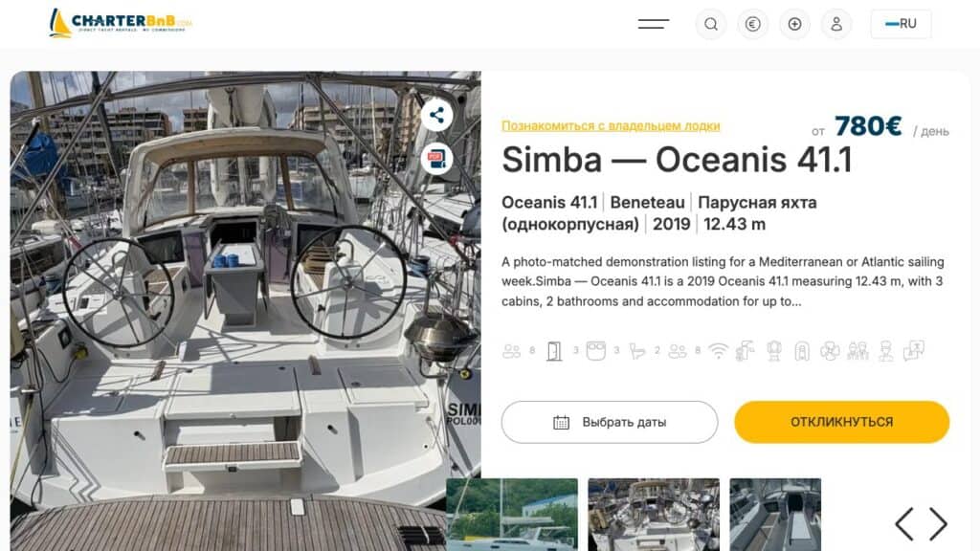Click the berths bed icon

click(x=595, y=350)
